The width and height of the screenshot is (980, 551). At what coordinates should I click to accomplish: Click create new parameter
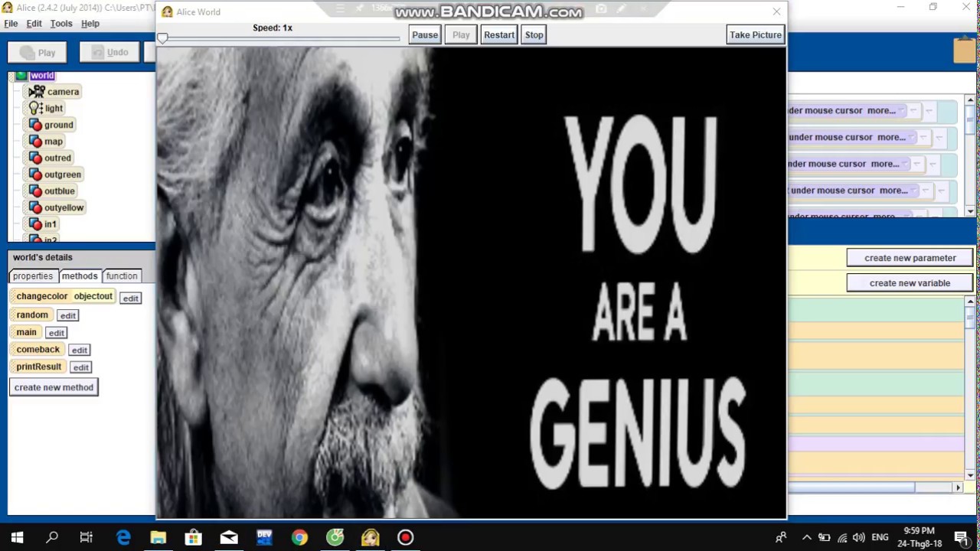coord(910,258)
